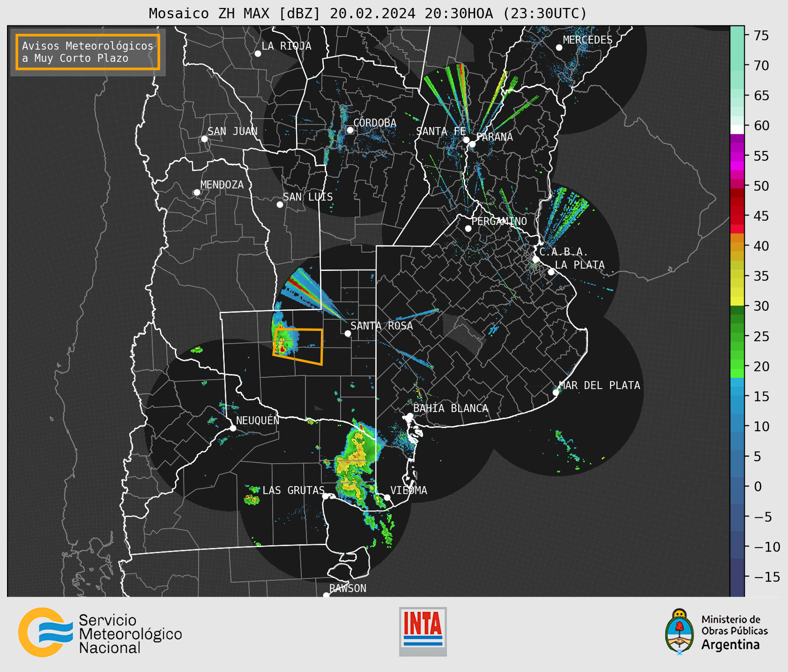Click the Santa Rosa city marker dot
This screenshot has width=788, height=672.
[348, 333]
